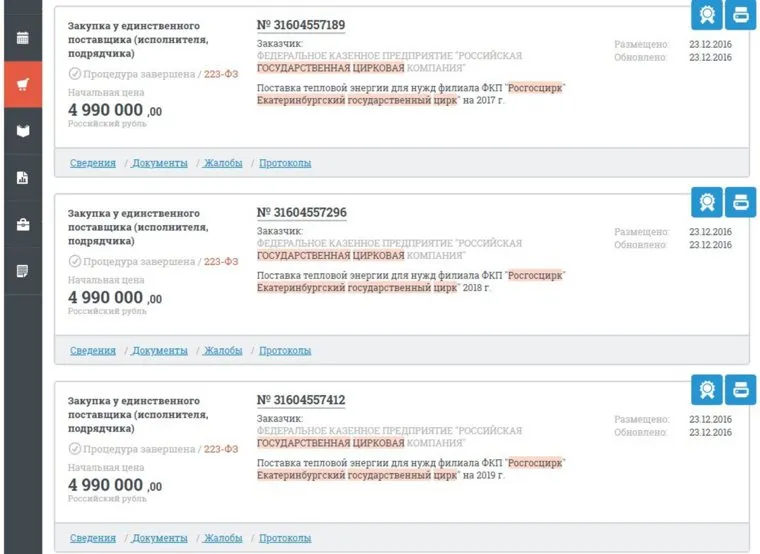This screenshot has height=554, width=760.
Task: Open Жалобы tab for purchase 31604557189
Action: coord(223,163)
